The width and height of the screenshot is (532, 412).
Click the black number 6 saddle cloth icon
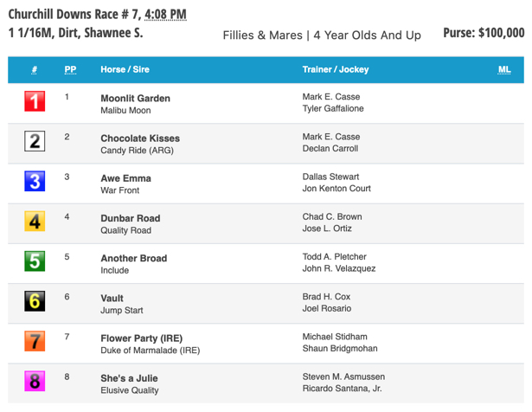pyautogui.click(x=35, y=301)
